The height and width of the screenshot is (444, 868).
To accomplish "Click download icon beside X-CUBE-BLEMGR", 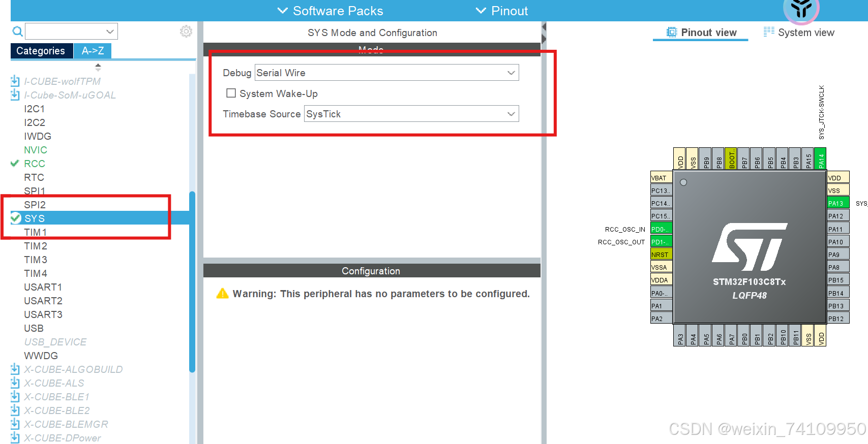I will [15, 424].
